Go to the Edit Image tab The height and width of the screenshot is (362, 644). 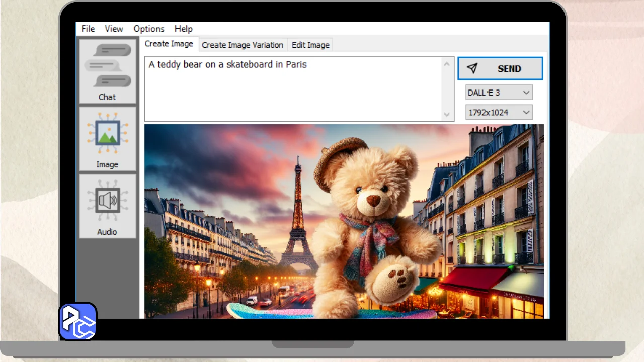pos(310,45)
